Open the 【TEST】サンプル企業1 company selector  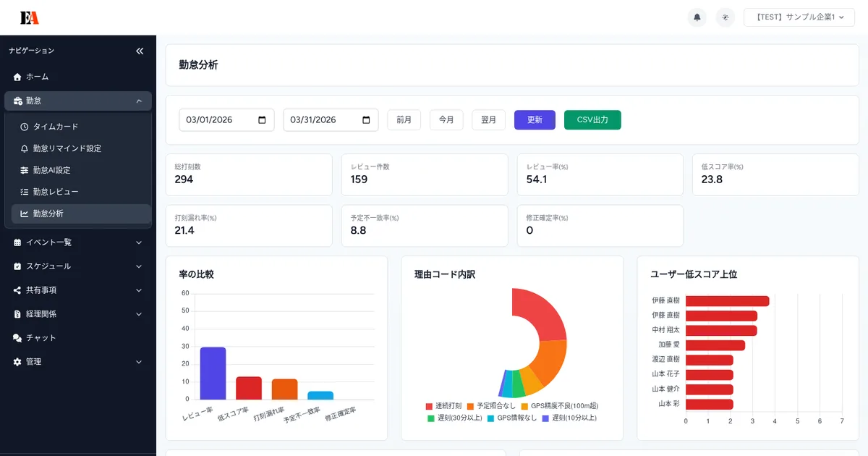point(799,17)
